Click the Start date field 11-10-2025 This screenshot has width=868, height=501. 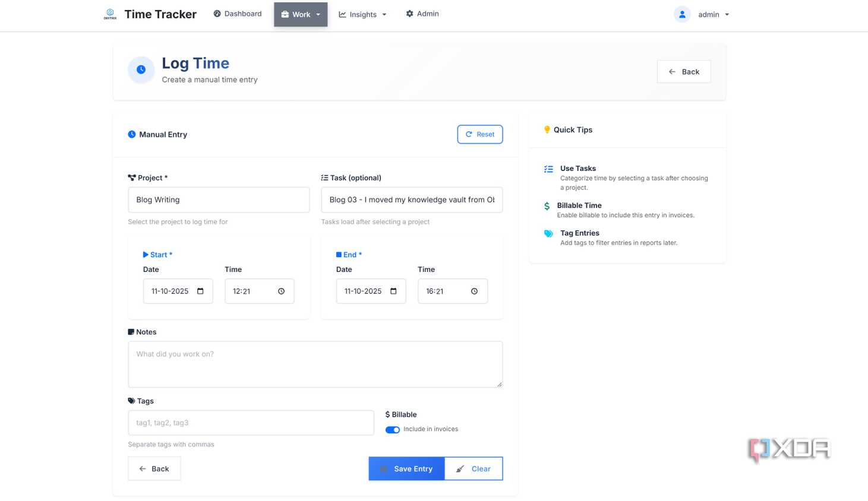click(178, 291)
